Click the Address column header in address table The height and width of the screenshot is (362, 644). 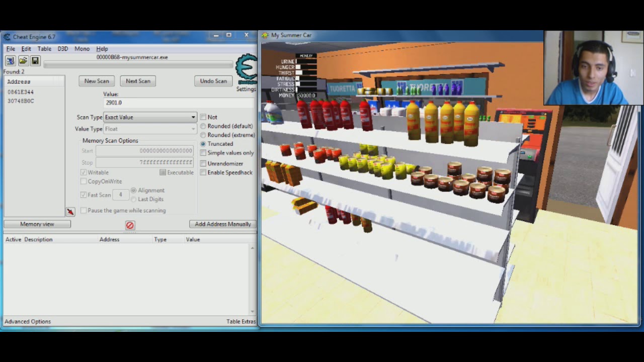pos(109,240)
